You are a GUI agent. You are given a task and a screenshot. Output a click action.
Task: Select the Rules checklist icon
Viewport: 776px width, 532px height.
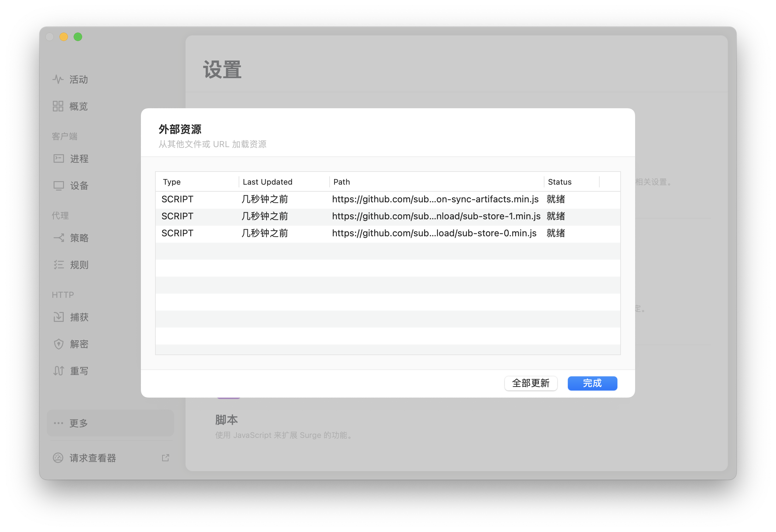[x=59, y=265]
